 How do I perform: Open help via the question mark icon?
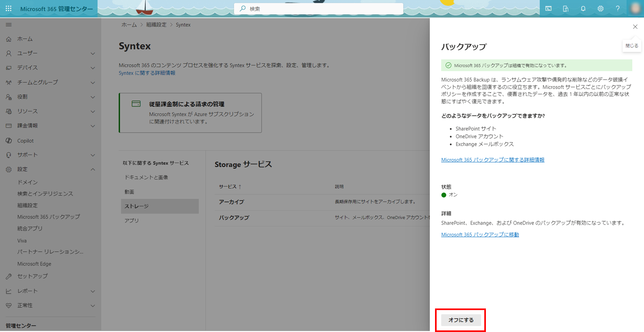coord(618,8)
